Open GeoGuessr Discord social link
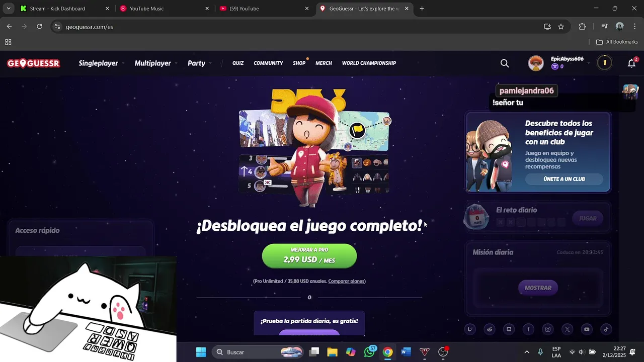 coord(509,329)
